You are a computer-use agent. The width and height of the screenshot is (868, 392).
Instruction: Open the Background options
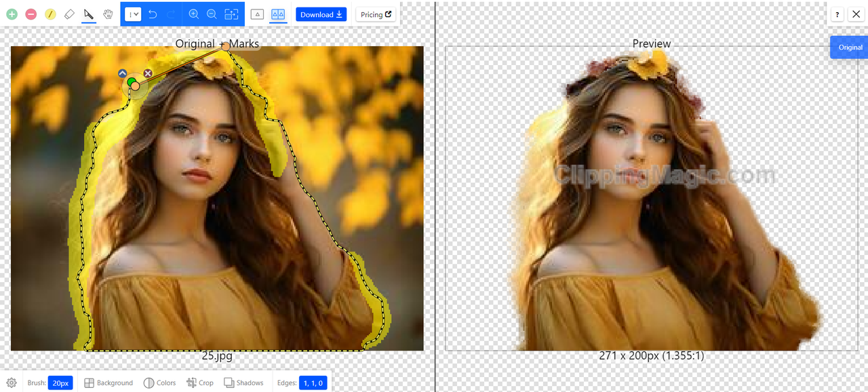[108, 383]
